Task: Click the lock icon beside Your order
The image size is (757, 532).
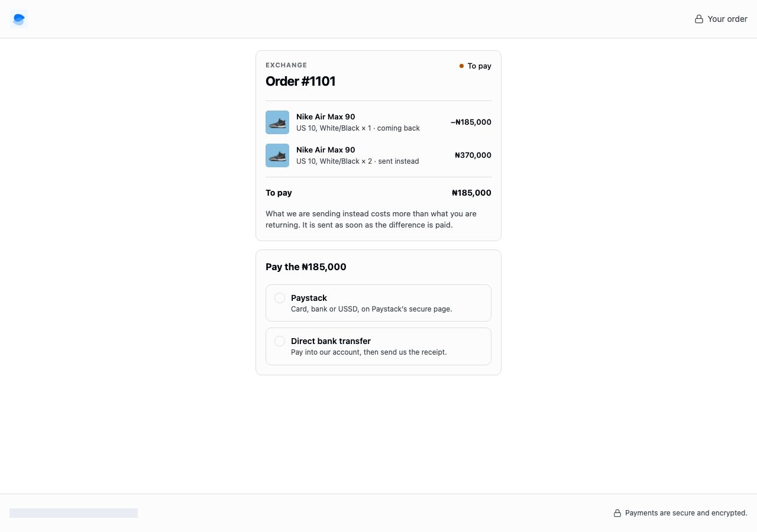Action: (x=699, y=19)
